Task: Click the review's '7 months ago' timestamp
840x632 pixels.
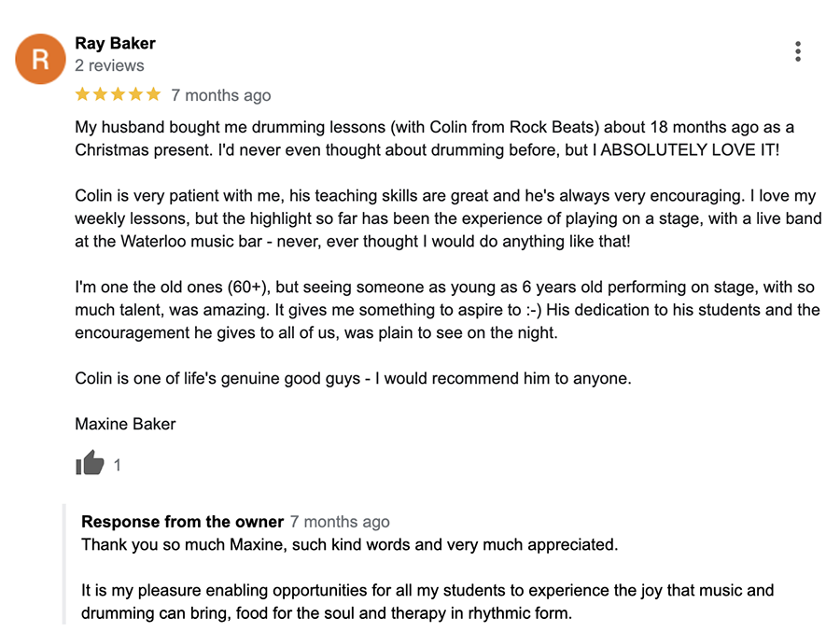Action: point(220,95)
